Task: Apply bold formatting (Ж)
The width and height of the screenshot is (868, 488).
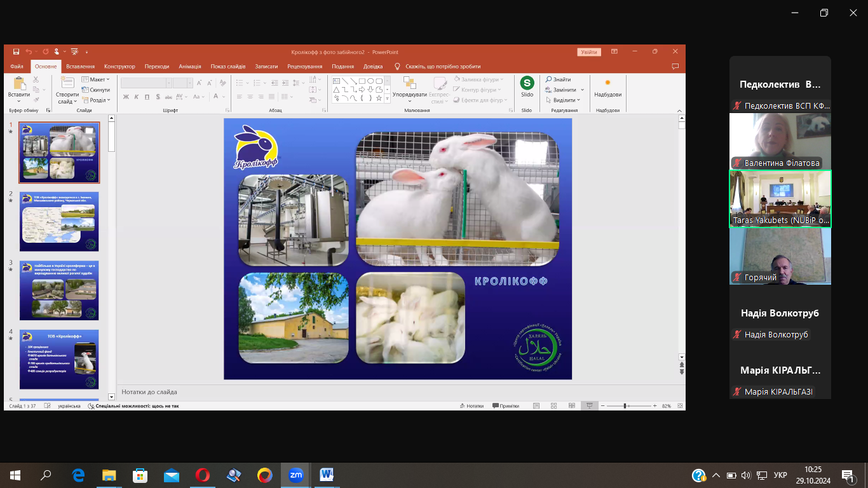Action: pos(126,97)
